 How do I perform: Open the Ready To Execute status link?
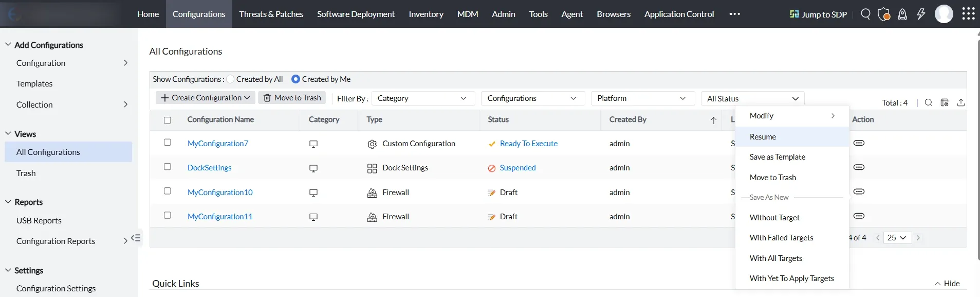(x=529, y=144)
